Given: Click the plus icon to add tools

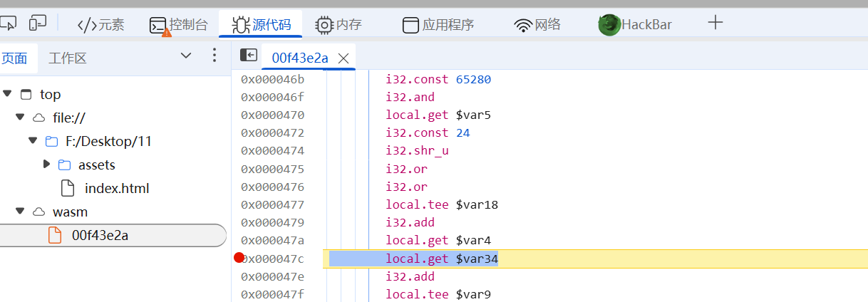Looking at the screenshot, I should [715, 24].
